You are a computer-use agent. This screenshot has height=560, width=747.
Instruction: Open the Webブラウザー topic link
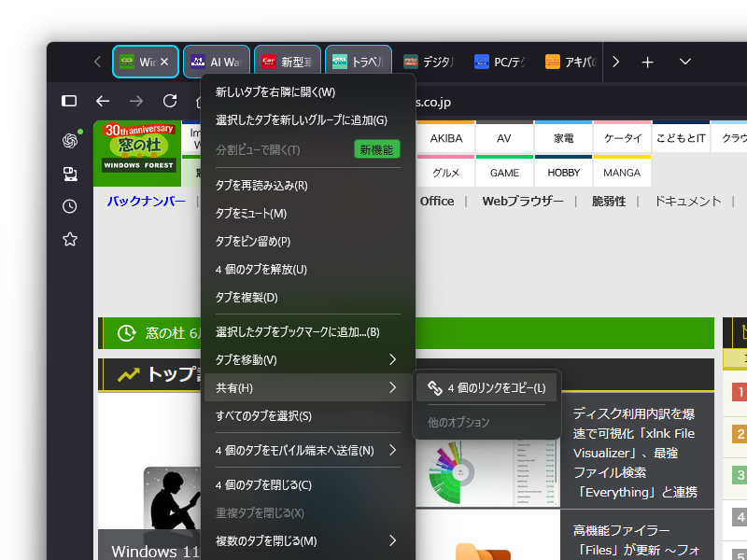click(x=523, y=201)
